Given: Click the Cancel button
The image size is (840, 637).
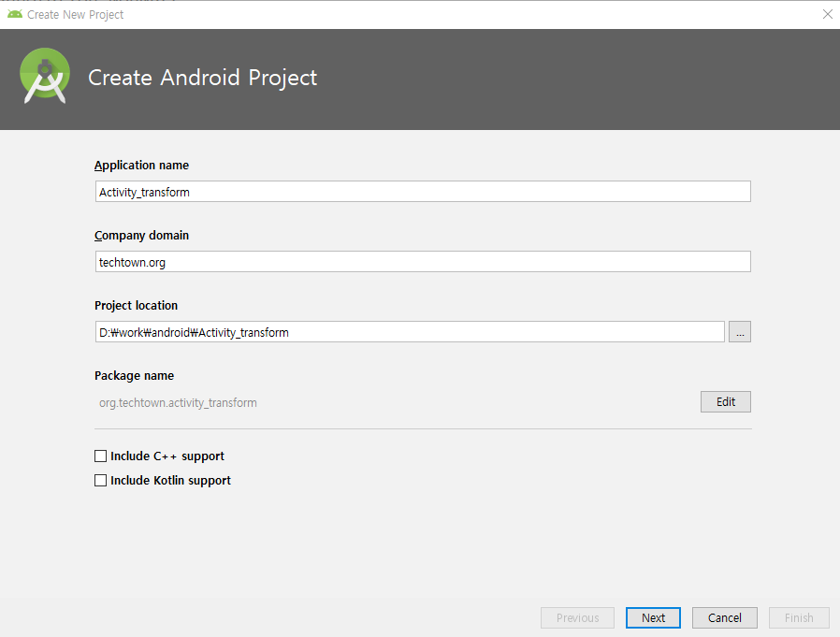Looking at the screenshot, I should coord(724,617).
